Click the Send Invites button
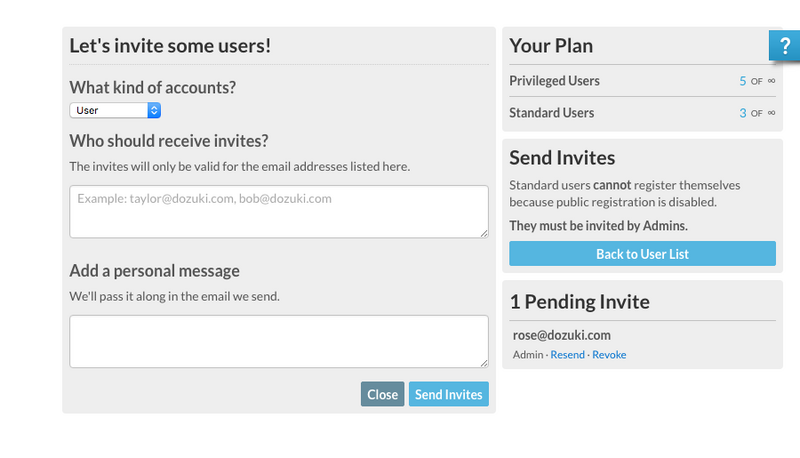 click(449, 394)
